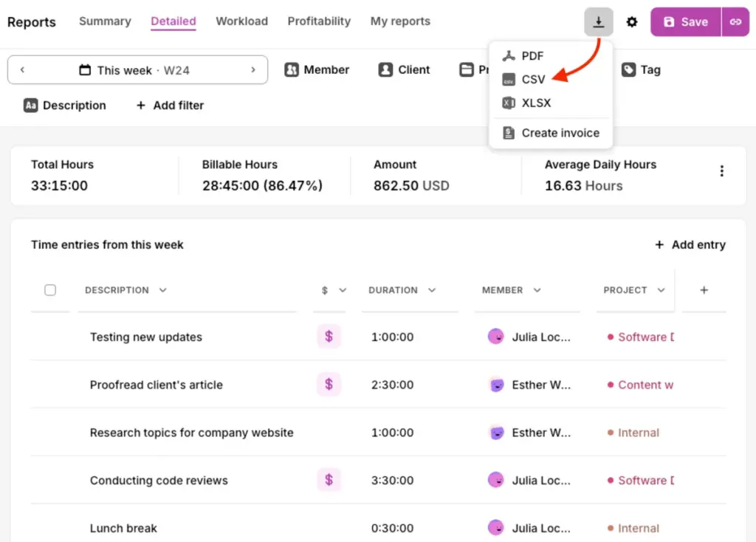Open the download export button
756x542 pixels.
[598, 21]
